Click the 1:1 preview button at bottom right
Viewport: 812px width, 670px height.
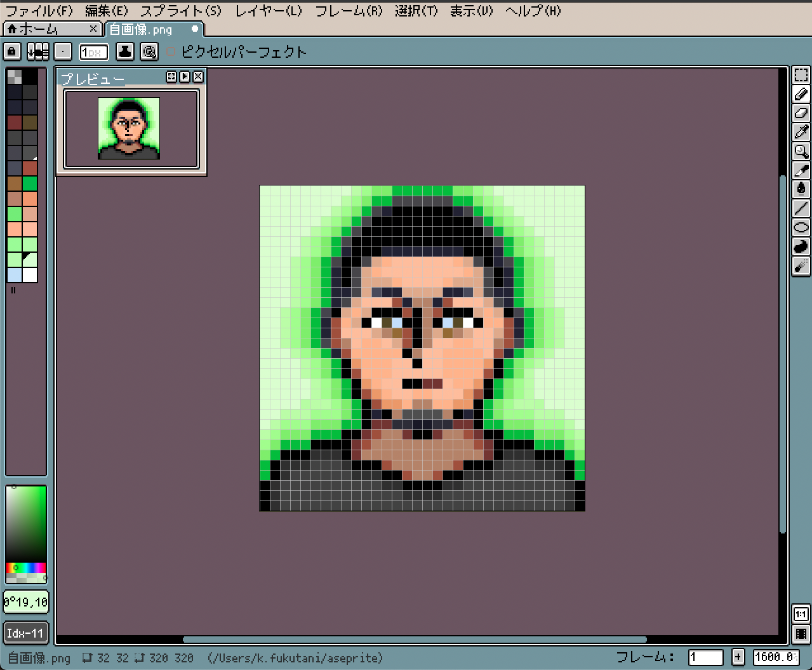point(801,614)
